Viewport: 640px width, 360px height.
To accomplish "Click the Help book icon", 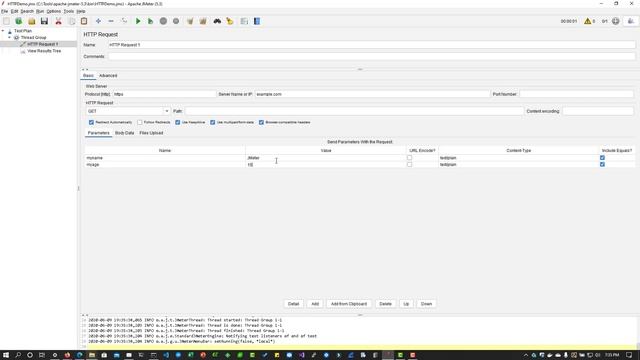I will [x=257, y=21].
